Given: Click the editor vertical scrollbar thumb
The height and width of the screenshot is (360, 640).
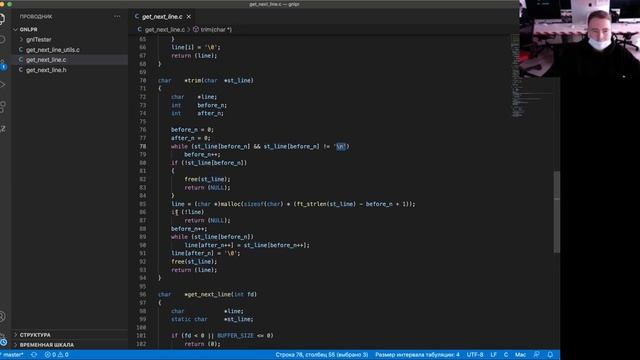Looking at the screenshot, I should pos(557,212).
